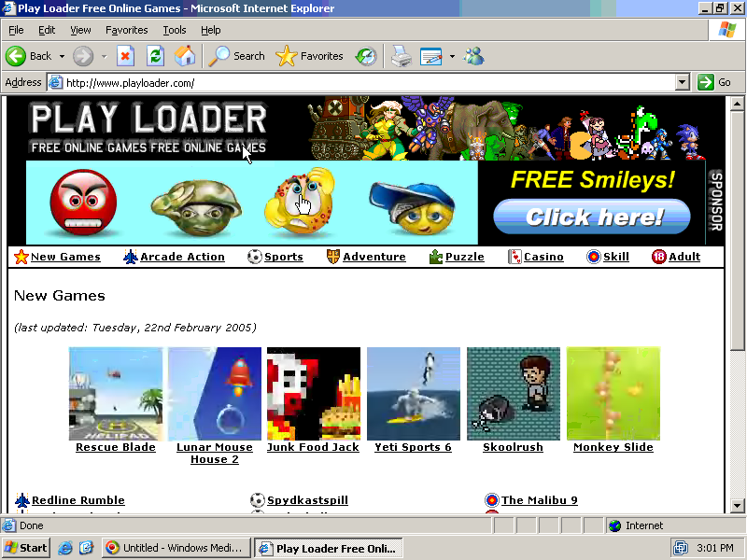Click the Forward arrow icon
The image size is (747, 560).
83,56
